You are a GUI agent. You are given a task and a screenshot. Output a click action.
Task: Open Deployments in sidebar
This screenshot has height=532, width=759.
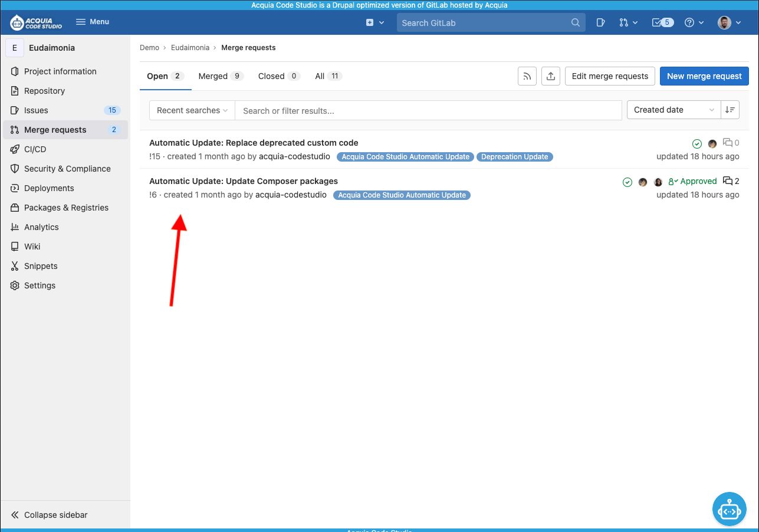click(65, 188)
